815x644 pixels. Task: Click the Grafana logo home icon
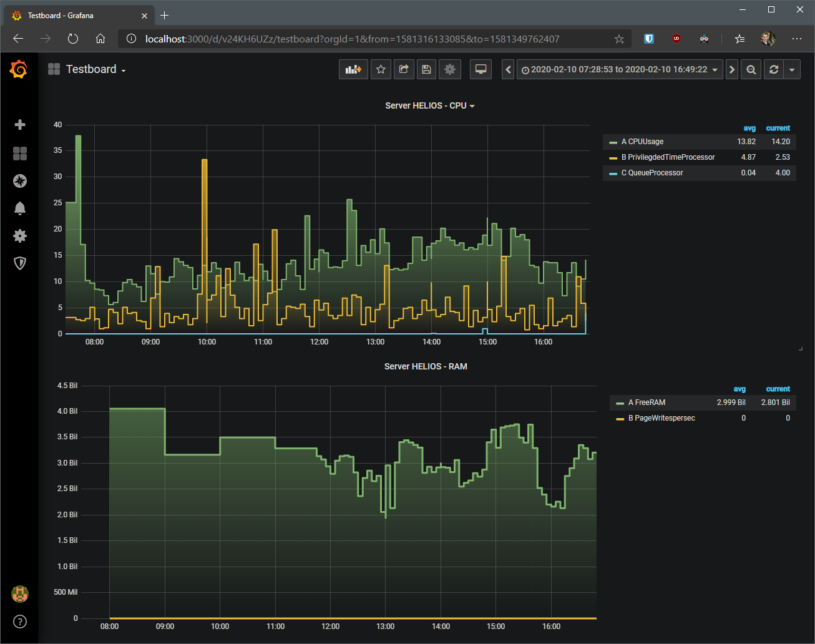point(19,69)
